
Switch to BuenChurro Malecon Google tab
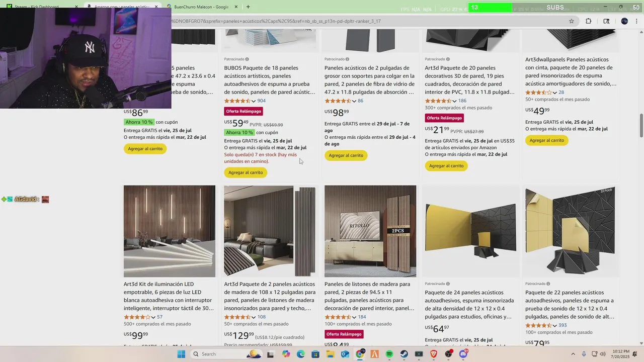[201, 7]
